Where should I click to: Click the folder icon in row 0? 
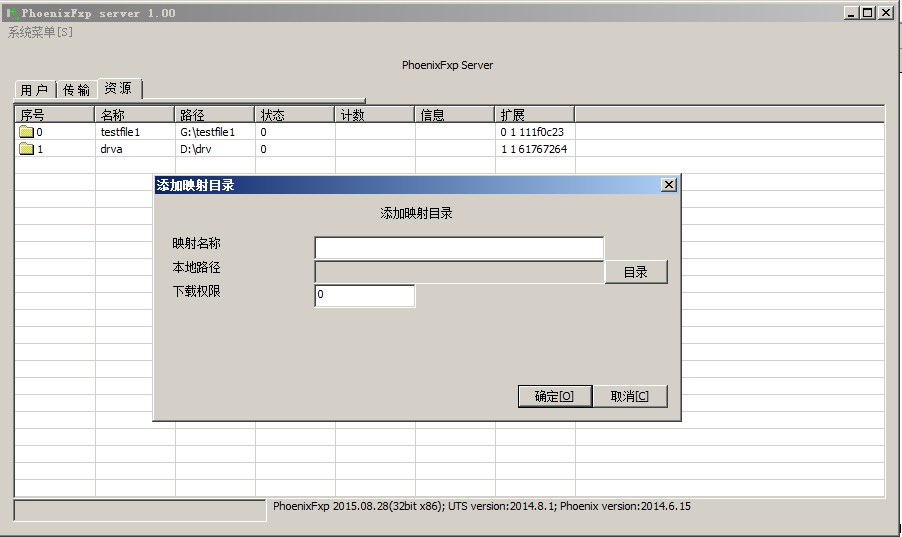coord(26,132)
